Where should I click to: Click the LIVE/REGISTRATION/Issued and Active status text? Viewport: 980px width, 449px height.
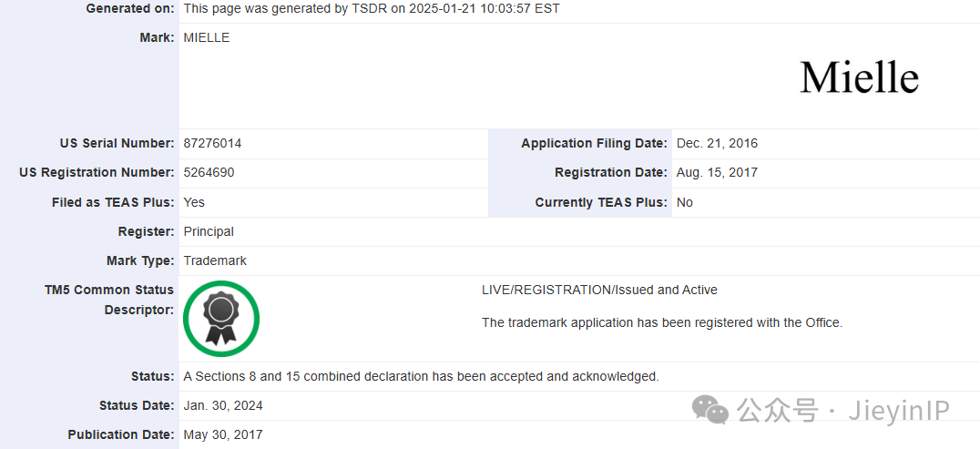click(x=599, y=290)
